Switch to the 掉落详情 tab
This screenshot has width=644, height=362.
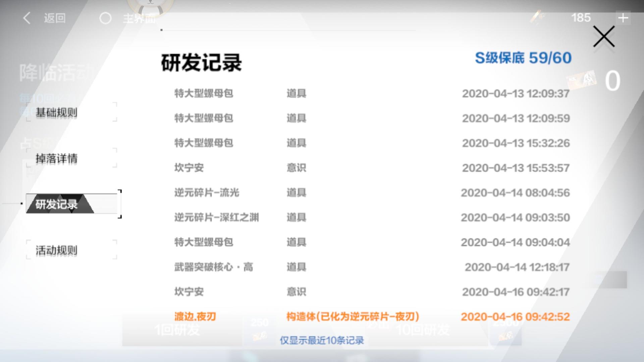(71, 158)
